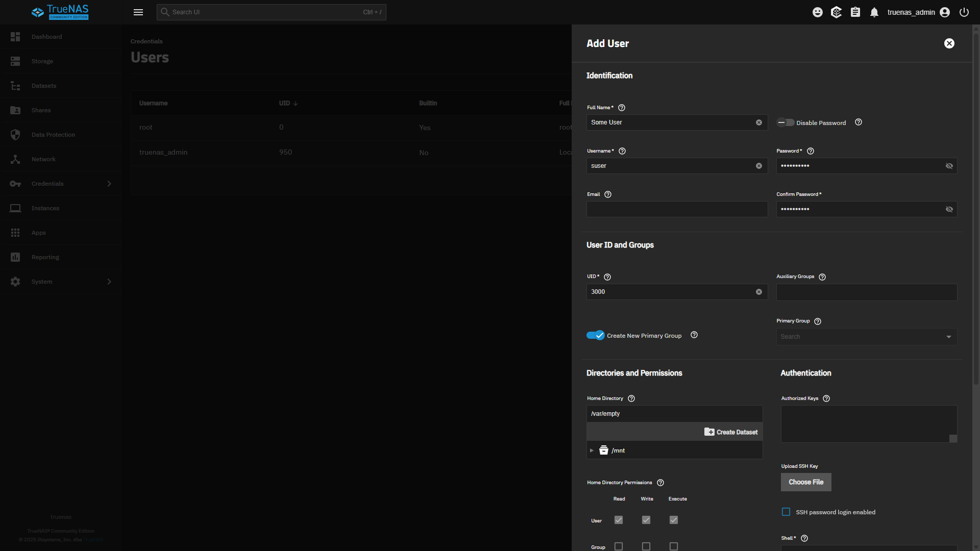Enable the Disable Password toggle
This screenshot has width=980, height=551.
pos(786,122)
